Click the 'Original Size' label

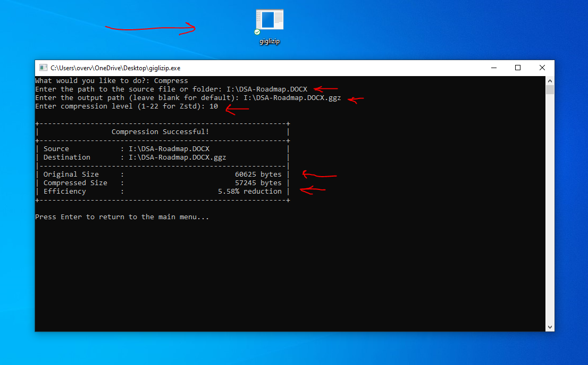tap(71, 175)
